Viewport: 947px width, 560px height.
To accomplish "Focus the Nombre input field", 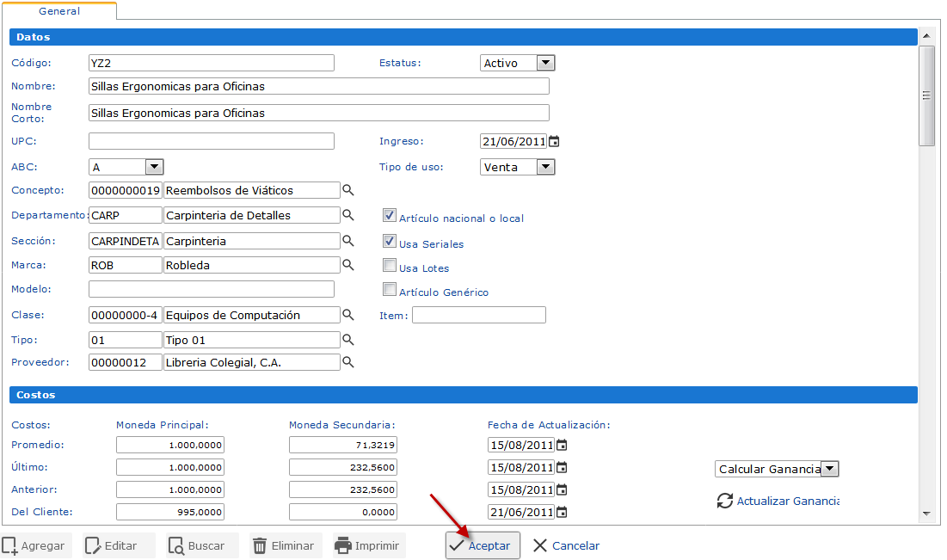I will [319, 86].
